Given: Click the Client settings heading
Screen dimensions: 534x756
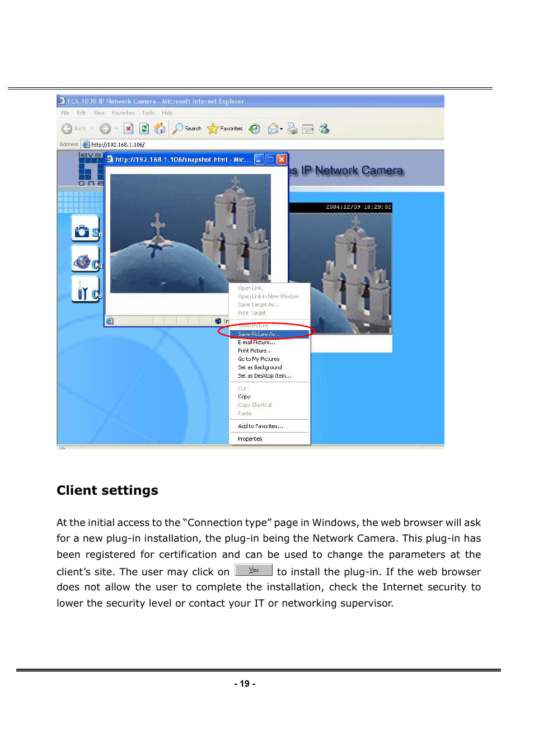Looking at the screenshot, I should tap(107, 491).
